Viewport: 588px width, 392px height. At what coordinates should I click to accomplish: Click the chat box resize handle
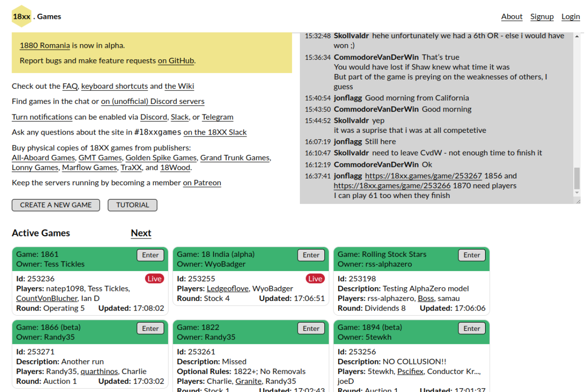pyautogui.click(x=578, y=201)
